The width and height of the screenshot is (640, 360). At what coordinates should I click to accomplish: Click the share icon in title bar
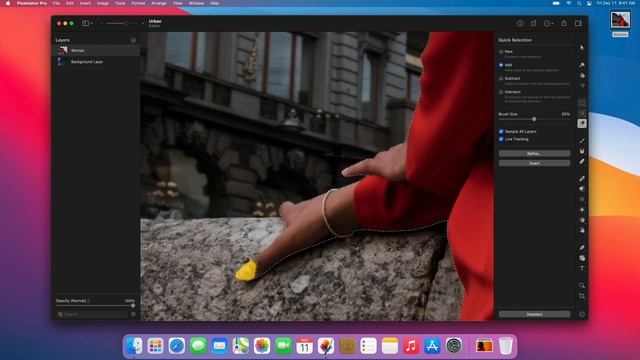click(564, 23)
